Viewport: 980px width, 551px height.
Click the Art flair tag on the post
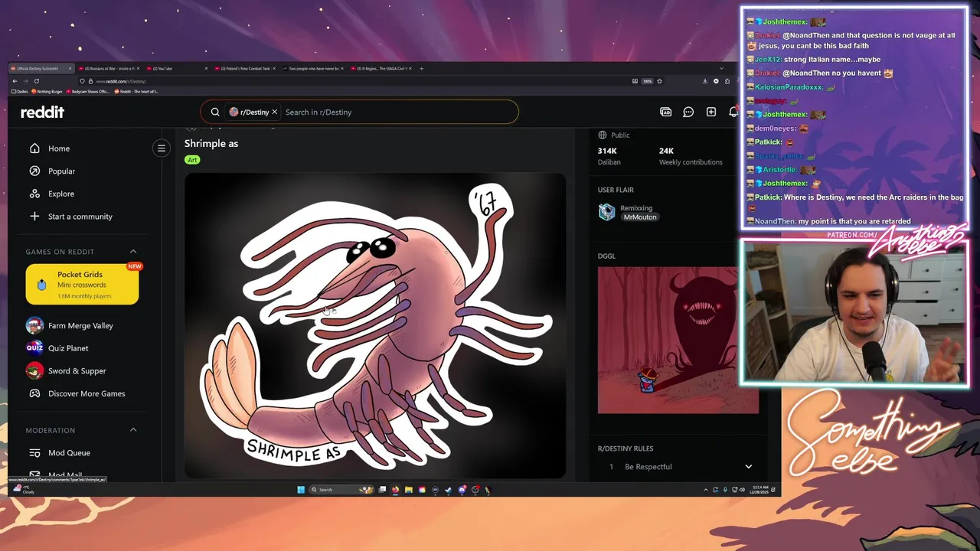(192, 160)
